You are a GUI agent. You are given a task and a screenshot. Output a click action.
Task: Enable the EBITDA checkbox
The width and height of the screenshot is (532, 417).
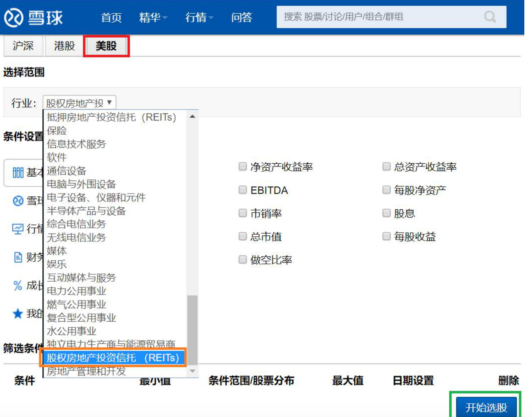coord(242,189)
